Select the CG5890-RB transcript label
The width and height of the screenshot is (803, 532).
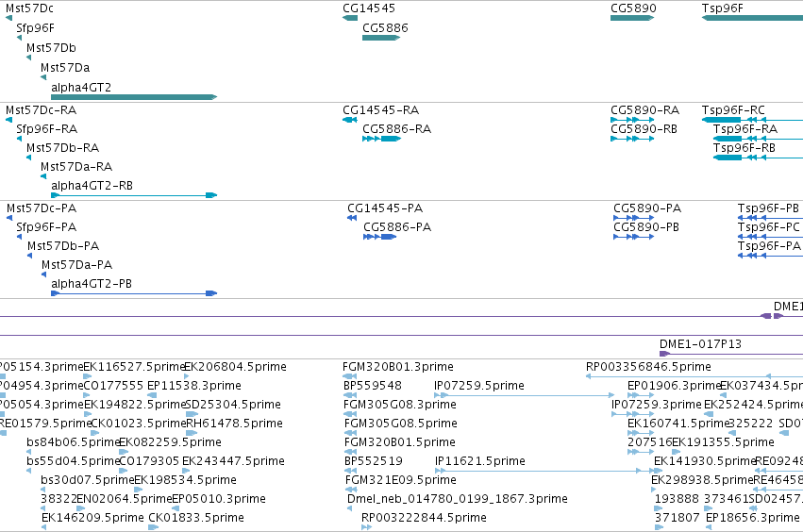pos(644,129)
